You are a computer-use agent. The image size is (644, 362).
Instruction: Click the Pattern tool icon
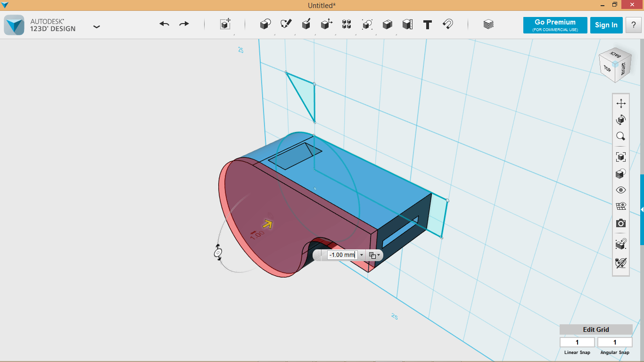[x=347, y=25]
